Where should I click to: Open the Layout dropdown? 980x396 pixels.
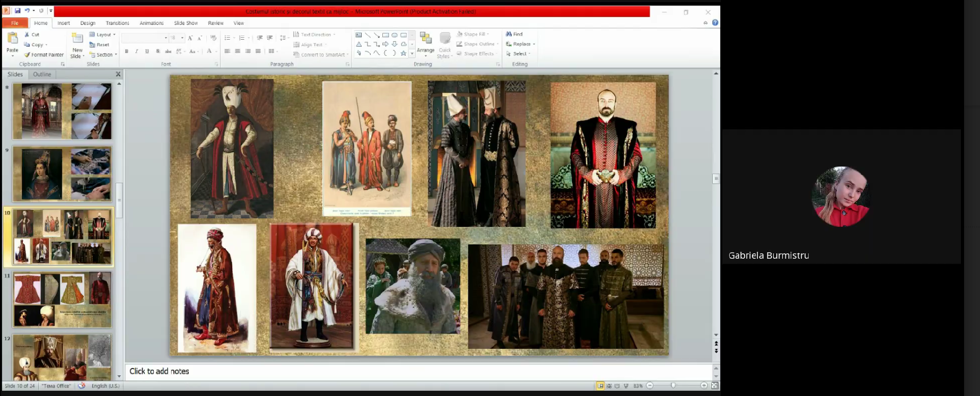click(102, 34)
